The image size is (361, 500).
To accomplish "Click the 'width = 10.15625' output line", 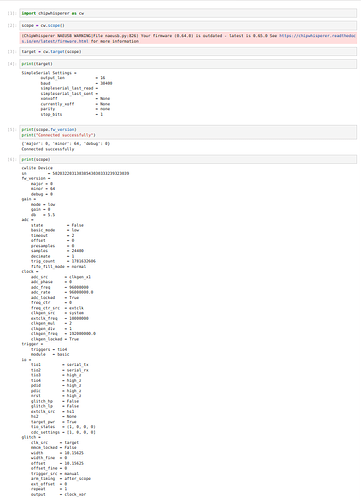I will [x=57, y=453].
